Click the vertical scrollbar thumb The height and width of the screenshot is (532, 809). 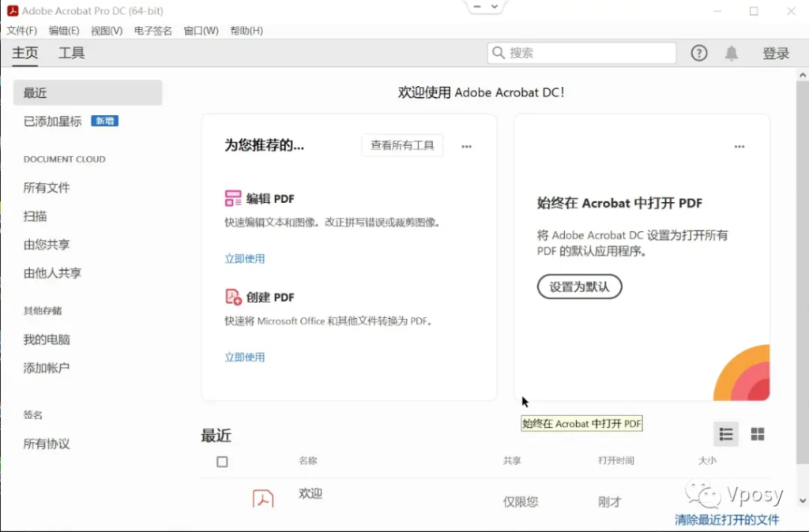click(803, 272)
